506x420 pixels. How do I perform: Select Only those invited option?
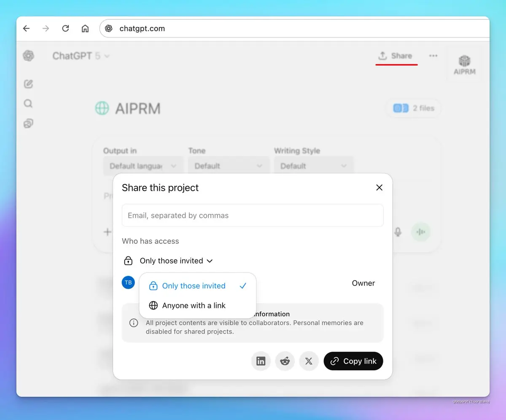tap(197, 286)
